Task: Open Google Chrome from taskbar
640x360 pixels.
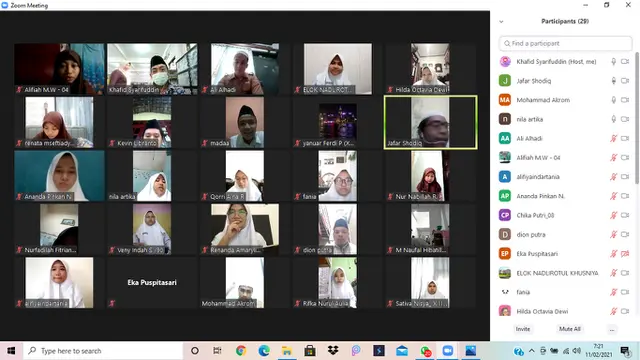Action: coord(241,351)
